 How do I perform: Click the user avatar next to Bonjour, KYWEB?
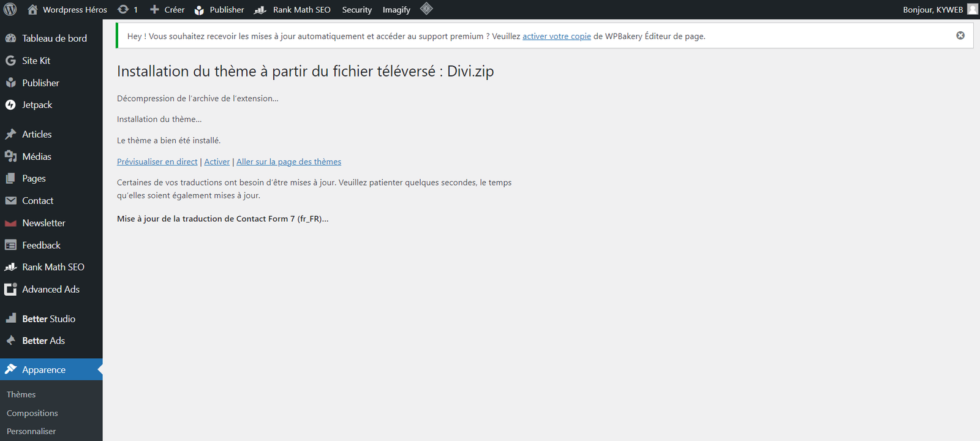click(x=972, y=9)
